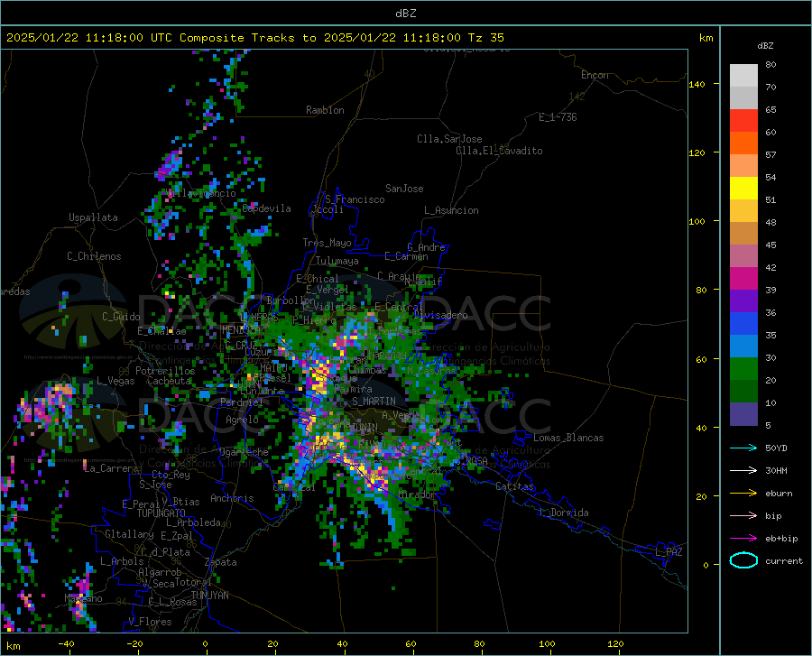812x656 pixels.
Task: Click the TUNUYAN map label
Action: (x=209, y=595)
